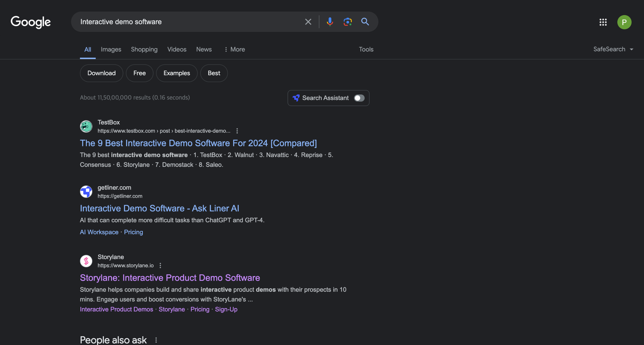This screenshot has height=345, width=644.
Task: Switch to the Shopping tab
Action: click(144, 50)
